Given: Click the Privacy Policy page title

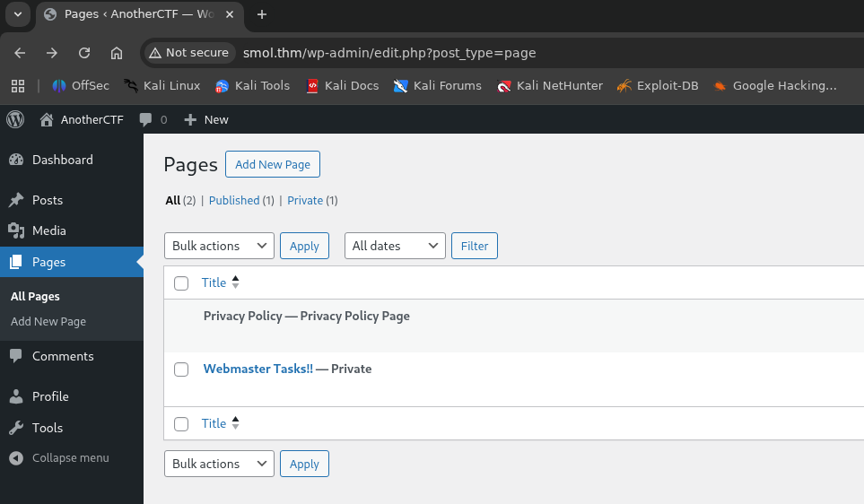Looking at the screenshot, I should (243, 317).
